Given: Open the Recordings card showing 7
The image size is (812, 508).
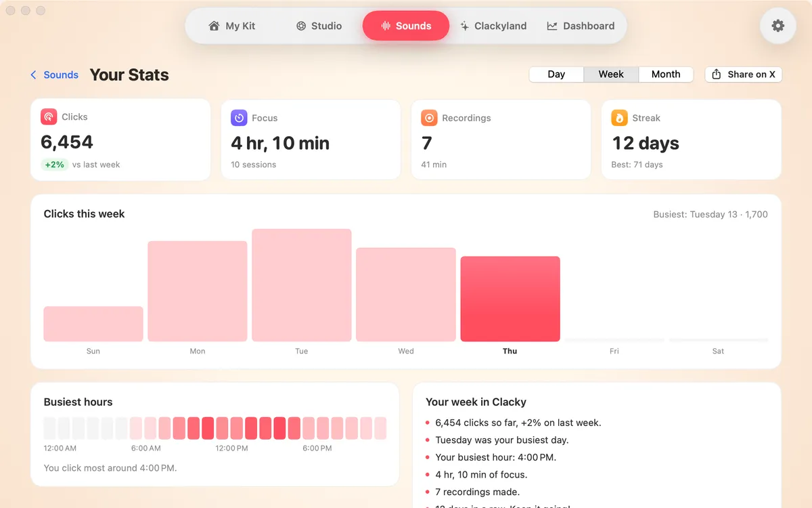Looking at the screenshot, I should tap(501, 140).
